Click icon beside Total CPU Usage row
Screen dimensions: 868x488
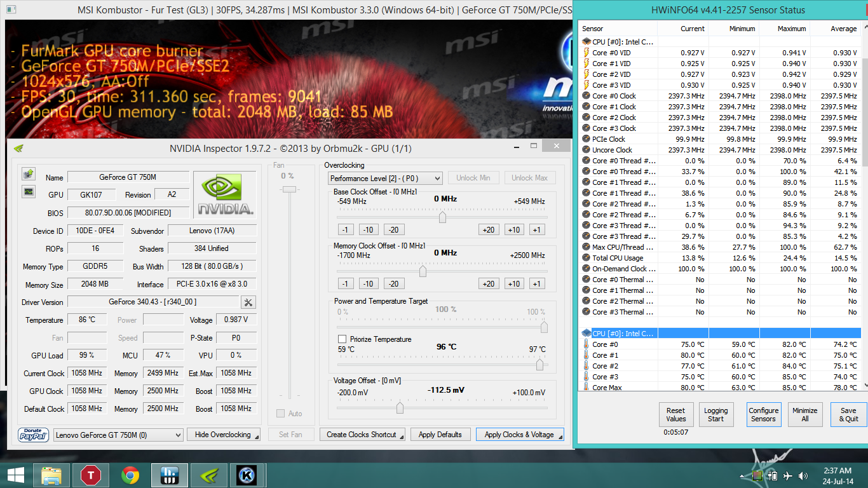[x=586, y=258]
